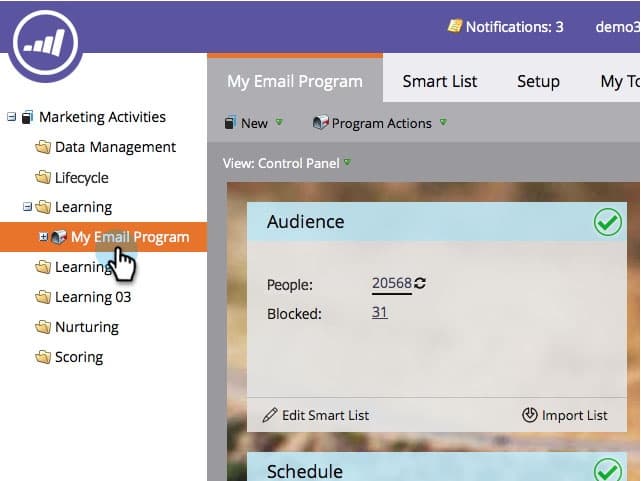
Task: Click the Audience green checkmark
Action: click(608, 222)
